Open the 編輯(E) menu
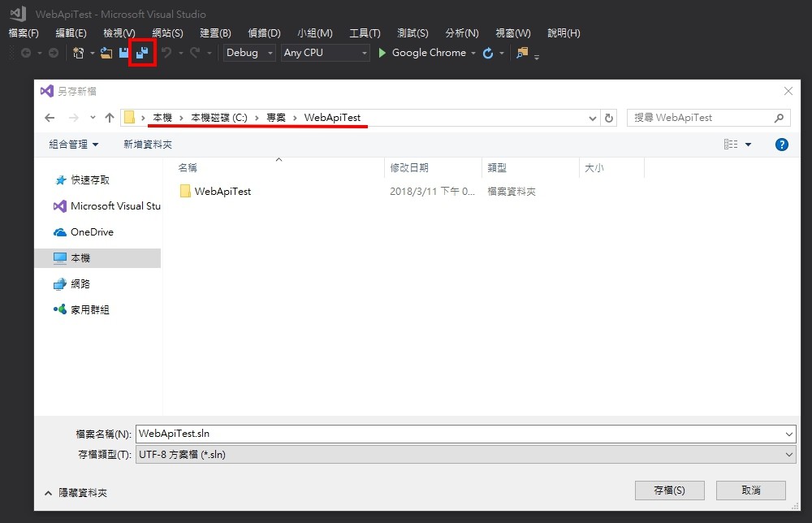The height and width of the screenshot is (523, 812). pyautogui.click(x=71, y=33)
